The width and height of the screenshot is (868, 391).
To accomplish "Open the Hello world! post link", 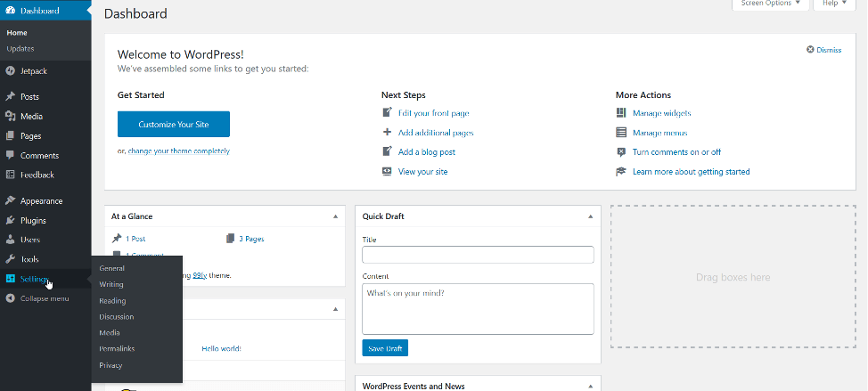I will pos(221,348).
